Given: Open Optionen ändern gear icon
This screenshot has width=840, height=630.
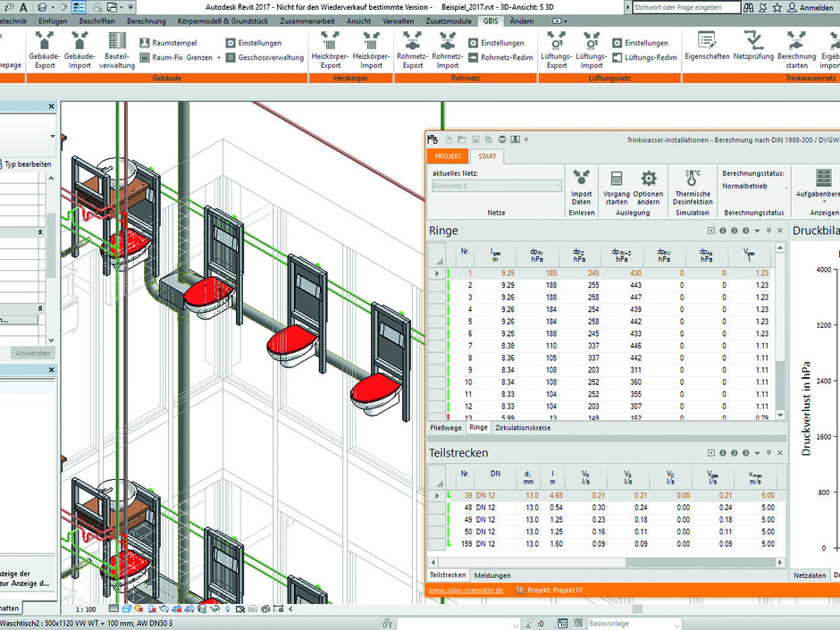Looking at the screenshot, I should 649,180.
